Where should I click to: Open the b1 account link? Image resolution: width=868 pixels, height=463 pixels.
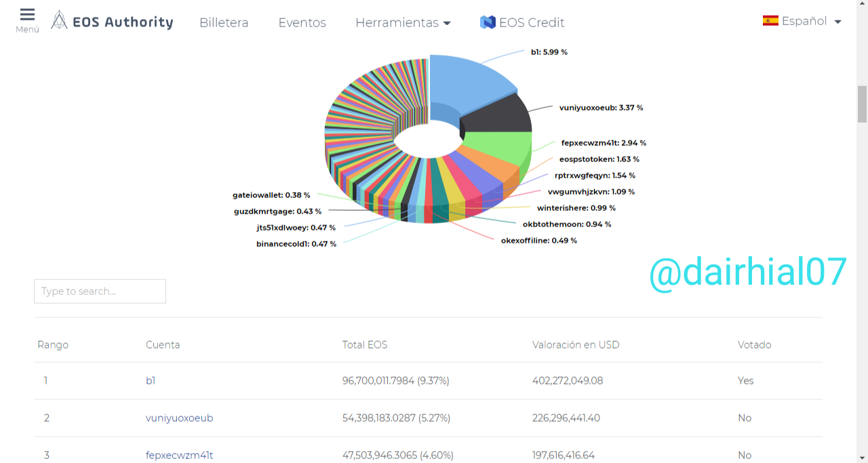tap(151, 381)
